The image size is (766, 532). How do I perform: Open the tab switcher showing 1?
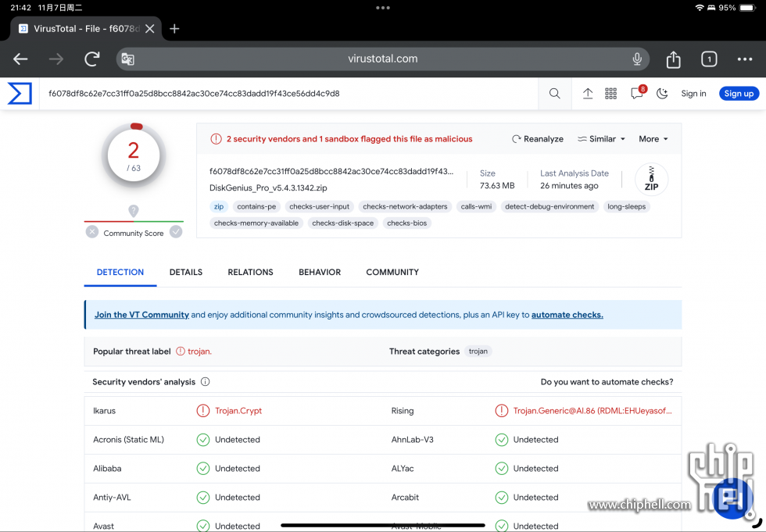point(709,59)
